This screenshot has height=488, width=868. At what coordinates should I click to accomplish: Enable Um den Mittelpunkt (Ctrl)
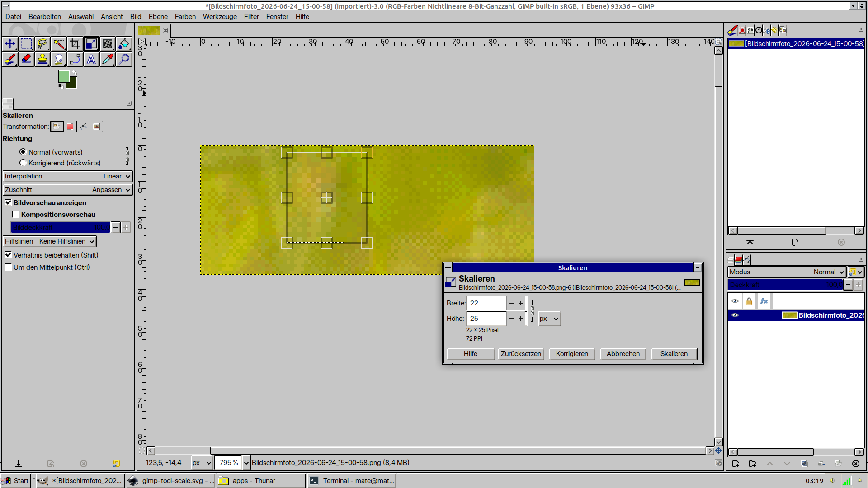8,267
